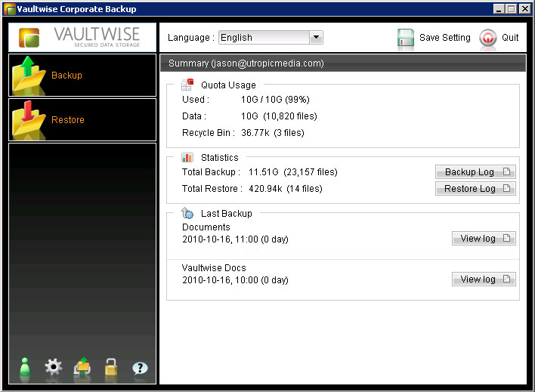The height and width of the screenshot is (392, 535).
Task: Click the file upload utilities icon
Action: point(82,367)
